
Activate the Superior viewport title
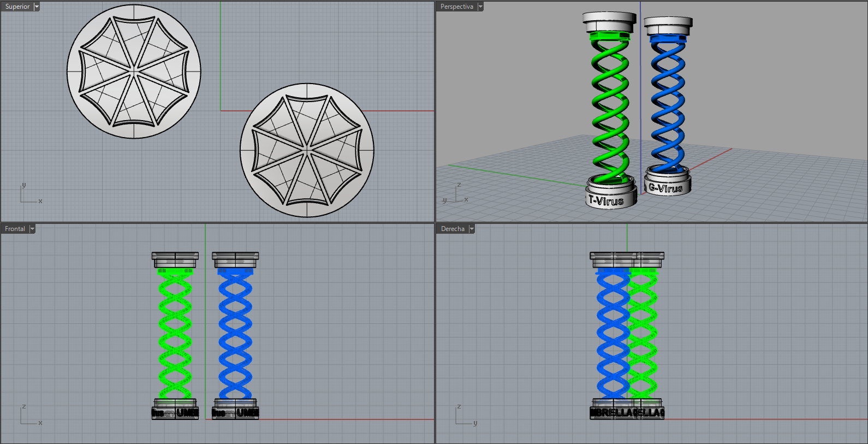coord(17,7)
